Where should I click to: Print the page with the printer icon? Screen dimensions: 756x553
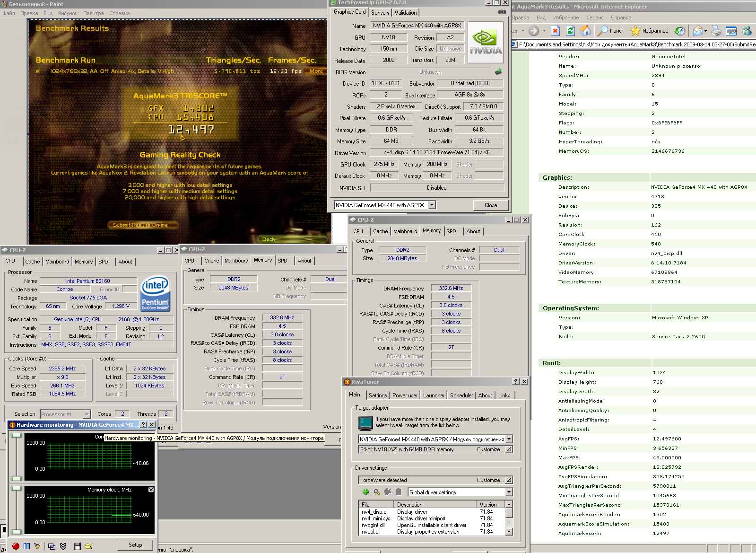pos(716,31)
